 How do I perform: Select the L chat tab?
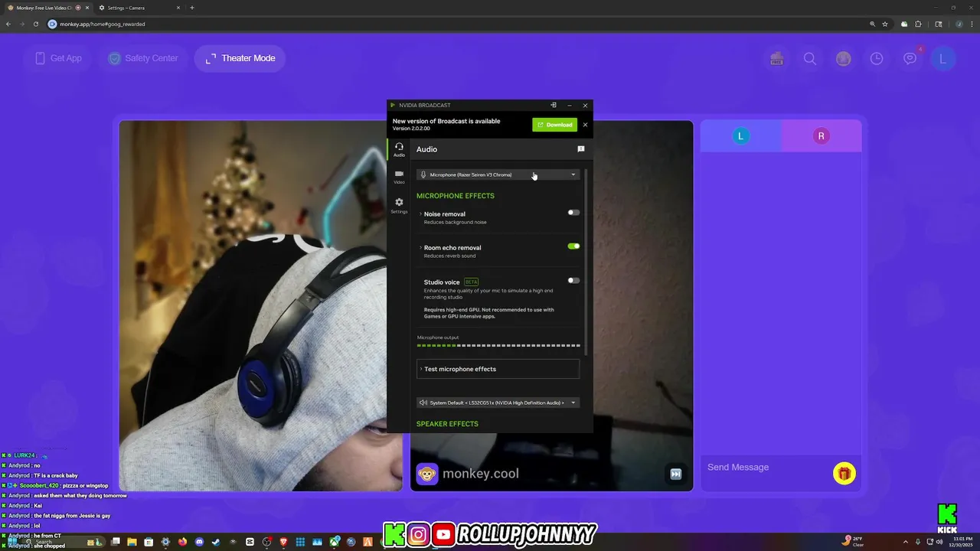point(740,136)
